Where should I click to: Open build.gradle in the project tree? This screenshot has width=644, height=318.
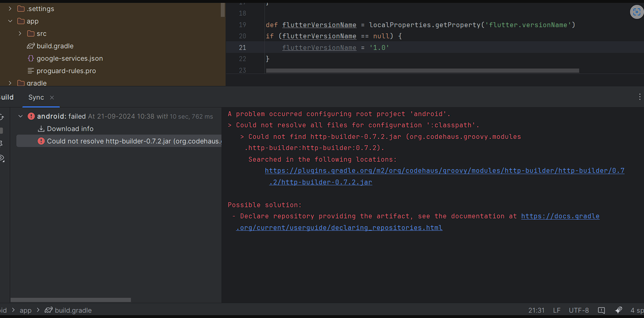point(55,46)
